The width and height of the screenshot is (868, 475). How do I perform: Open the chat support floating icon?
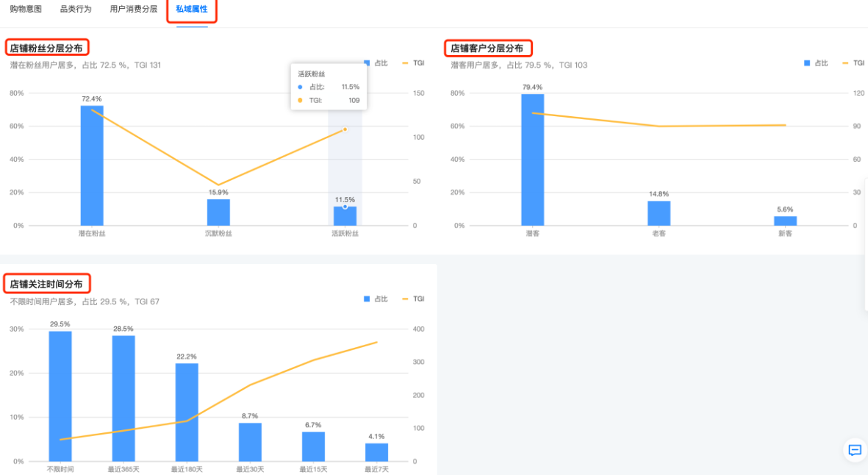pos(854,450)
